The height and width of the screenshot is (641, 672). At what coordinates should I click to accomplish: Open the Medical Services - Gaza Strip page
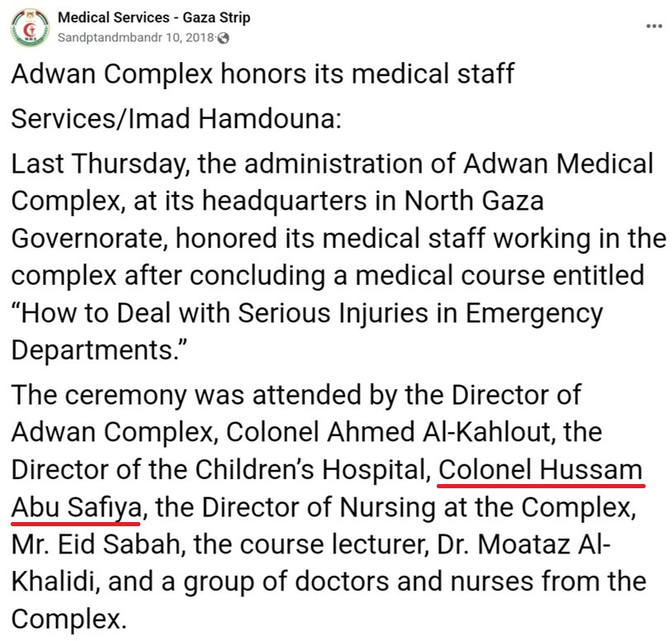pos(154,17)
